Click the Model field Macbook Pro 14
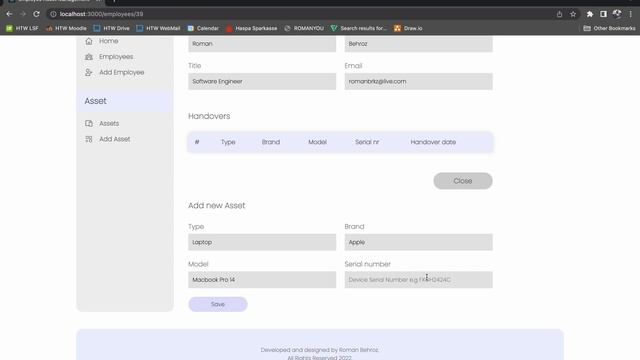Screen dimensions: 640x360 pos(262,280)
